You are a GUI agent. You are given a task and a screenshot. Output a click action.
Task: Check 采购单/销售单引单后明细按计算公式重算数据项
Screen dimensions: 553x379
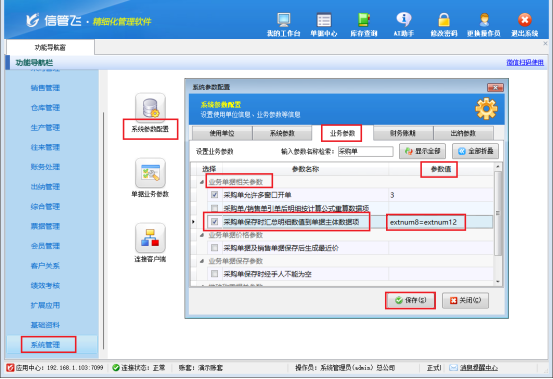coord(214,208)
